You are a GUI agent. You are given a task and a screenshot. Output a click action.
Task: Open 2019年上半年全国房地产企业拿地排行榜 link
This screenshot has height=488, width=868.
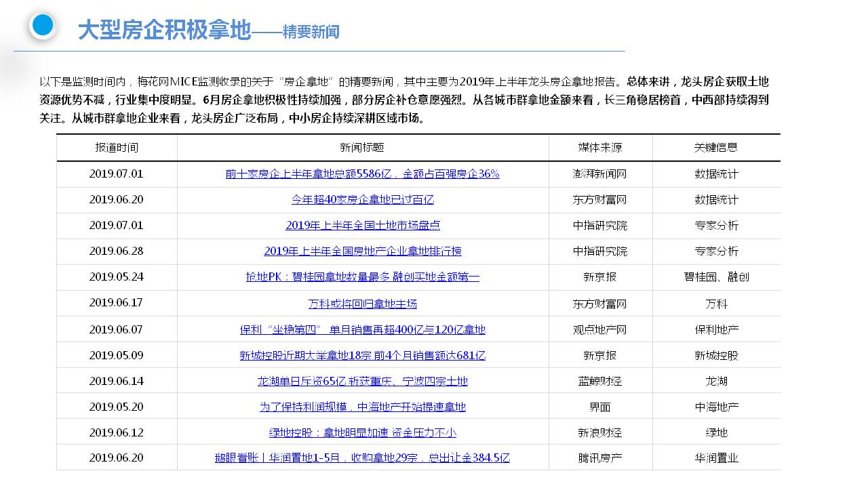coord(362,251)
